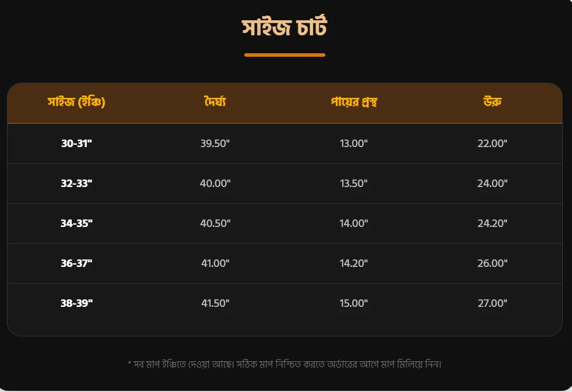This screenshot has height=392, width=572.
Task: Click the 39.50" length value
Action: pyautogui.click(x=215, y=144)
